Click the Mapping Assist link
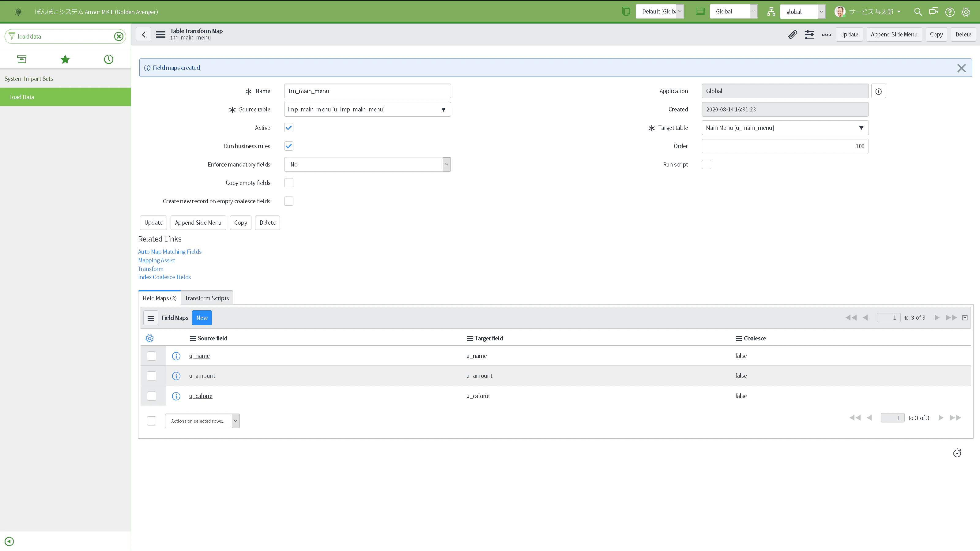Screen dimensions: 980x551 pyautogui.click(x=156, y=261)
